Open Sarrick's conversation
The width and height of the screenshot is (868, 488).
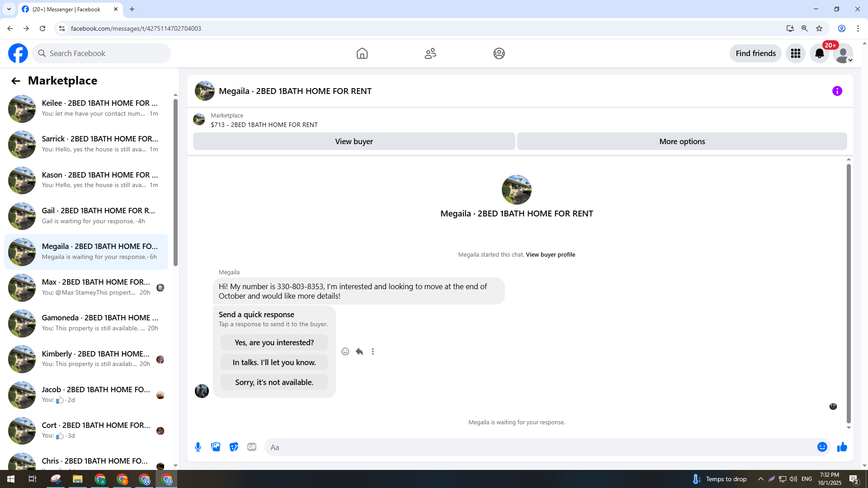click(x=86, y=144)
